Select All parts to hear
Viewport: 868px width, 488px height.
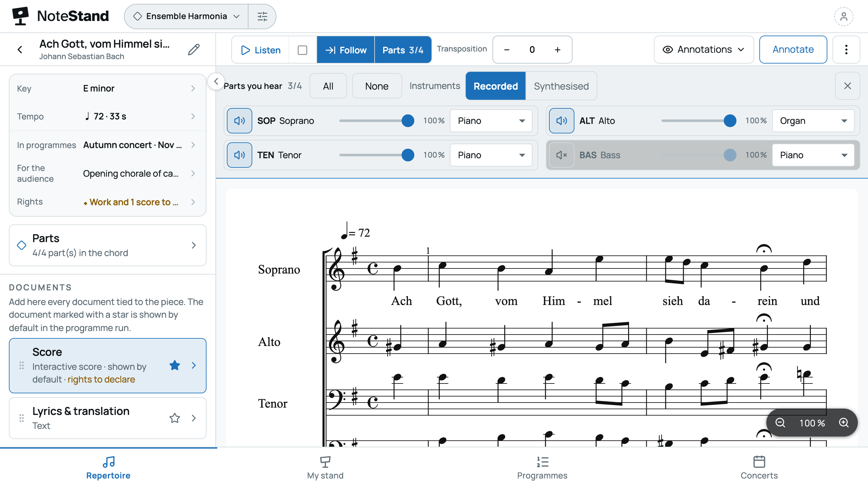click(x=328, y=86)
